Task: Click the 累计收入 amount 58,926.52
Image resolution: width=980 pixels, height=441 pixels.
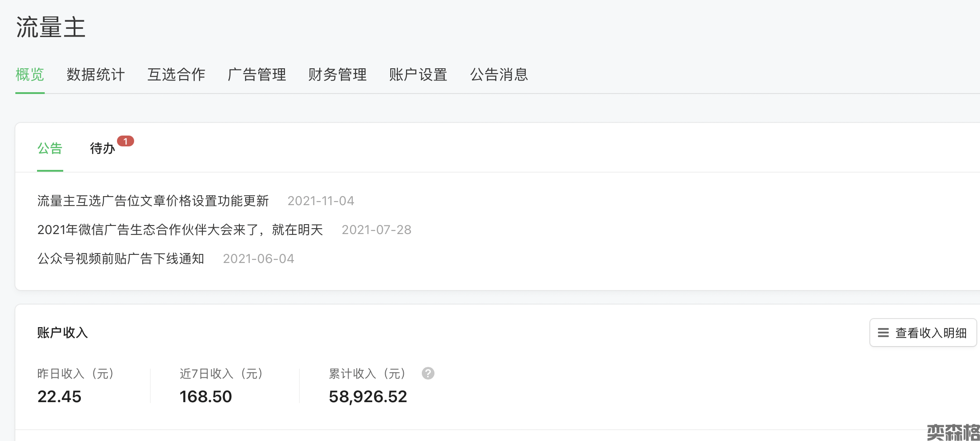Action: pyautogui.click(x=368, y=397)
